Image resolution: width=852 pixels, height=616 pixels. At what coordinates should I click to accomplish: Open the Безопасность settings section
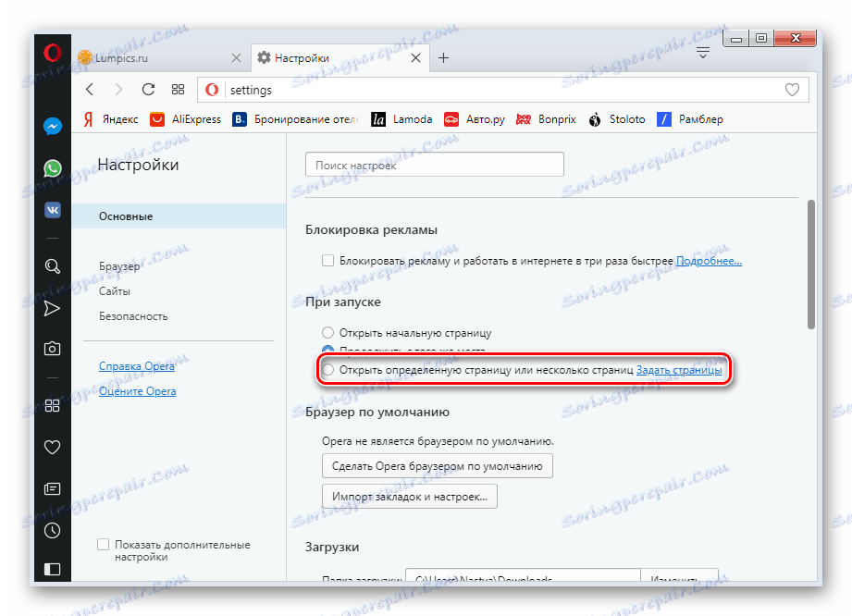133,316
